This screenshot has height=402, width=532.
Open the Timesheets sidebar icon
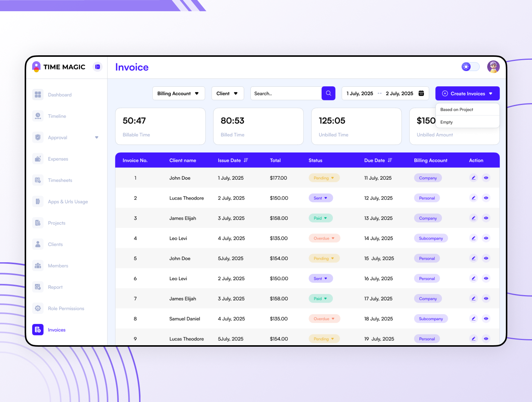38,180
